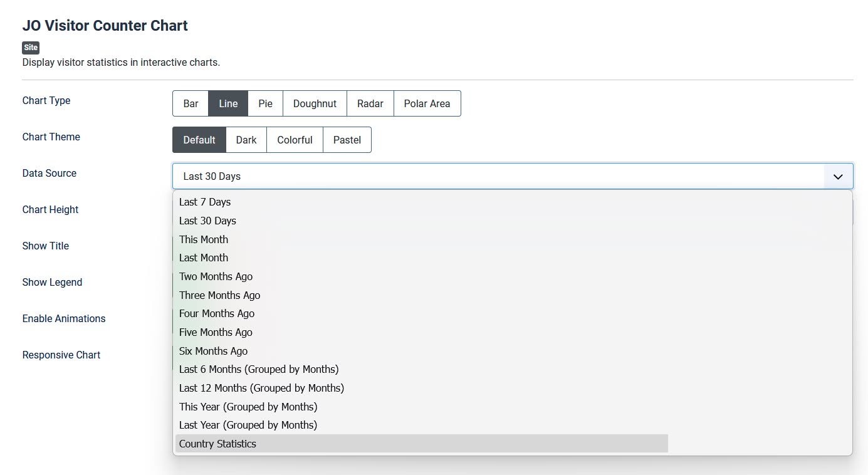Choose the Colorful chart theme

click(x=295, y=140)
